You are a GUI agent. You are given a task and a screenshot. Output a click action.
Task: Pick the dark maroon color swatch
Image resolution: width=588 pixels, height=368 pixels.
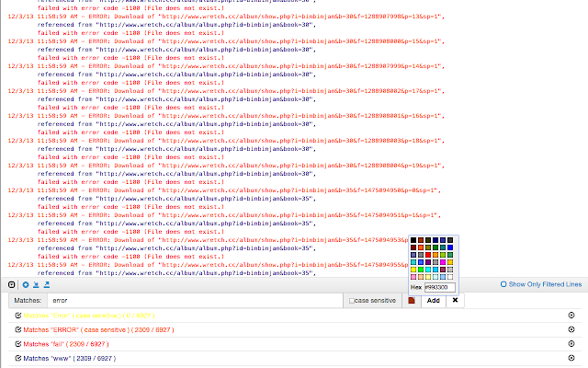pos(413,247)
